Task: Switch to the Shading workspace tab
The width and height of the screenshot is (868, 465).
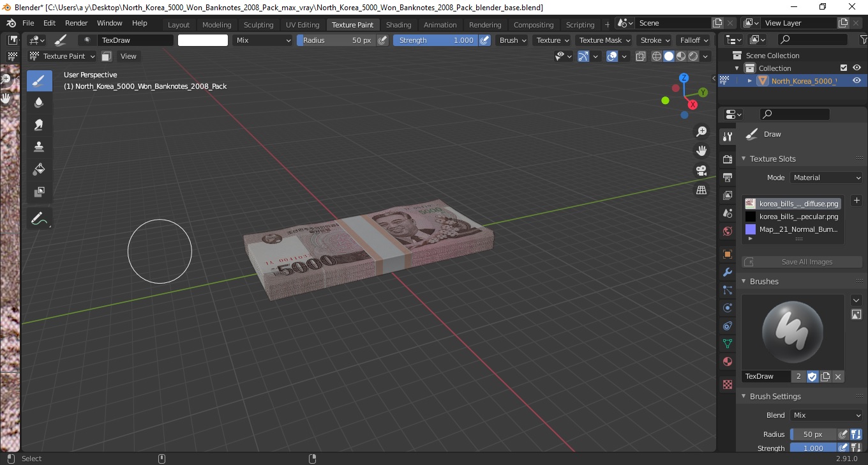Action: pyautogui.click(x=399, y=24)
